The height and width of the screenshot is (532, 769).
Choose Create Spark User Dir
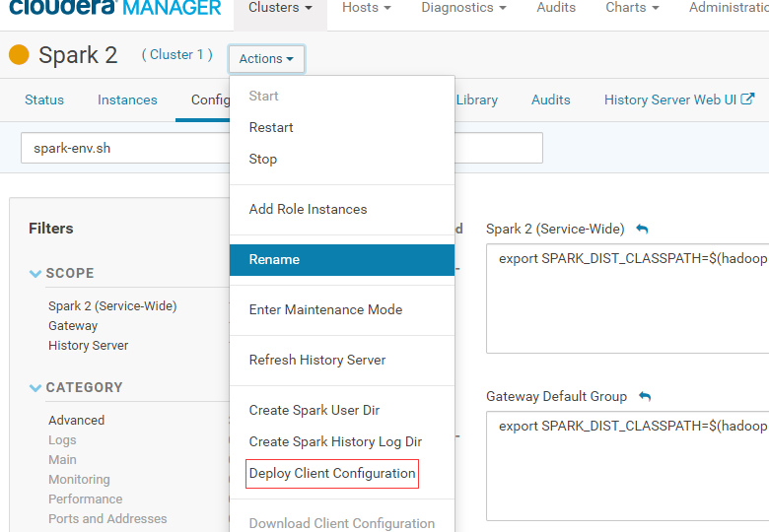pyautogui.click(x=342, y=410)
